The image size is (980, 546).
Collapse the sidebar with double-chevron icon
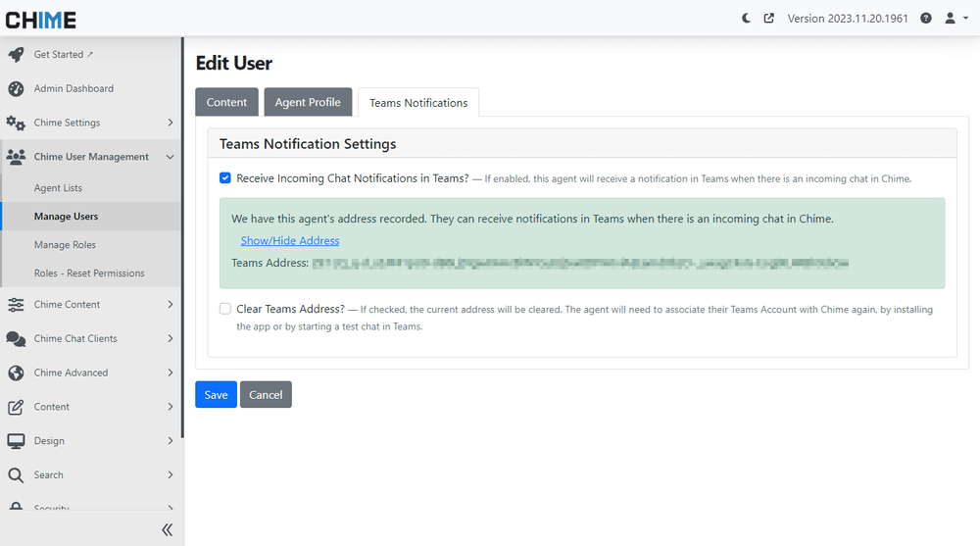[167, 529]
